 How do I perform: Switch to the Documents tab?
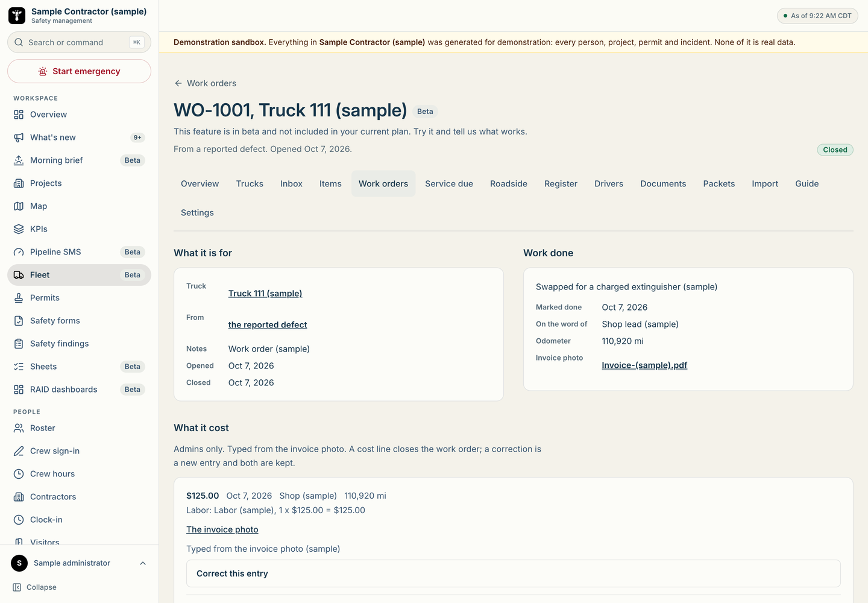(663, 184)
